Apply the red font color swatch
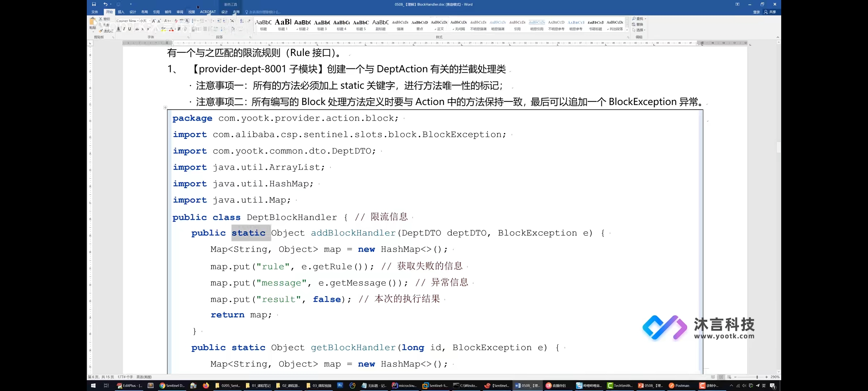Image resolution: width=868 pixels, height=391 pixels. point(171,29)
